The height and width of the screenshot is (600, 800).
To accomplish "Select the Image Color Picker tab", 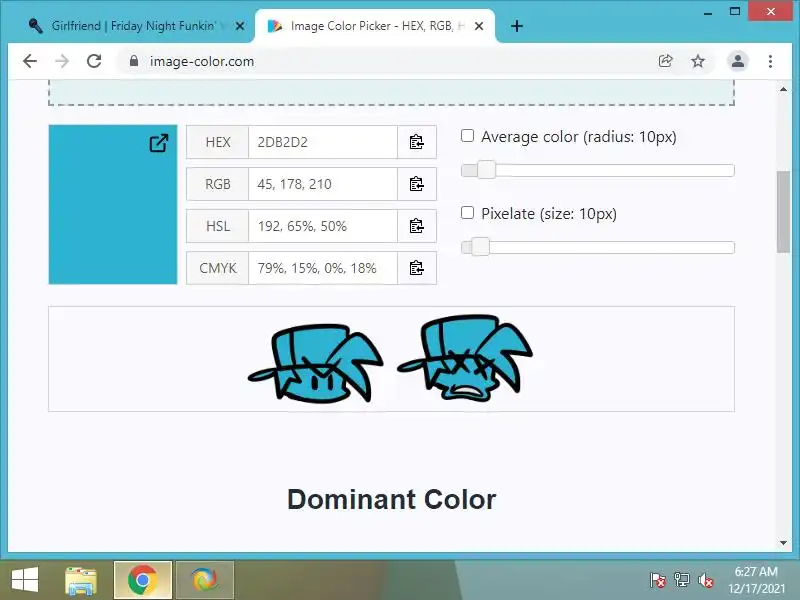I will (375, 26).
